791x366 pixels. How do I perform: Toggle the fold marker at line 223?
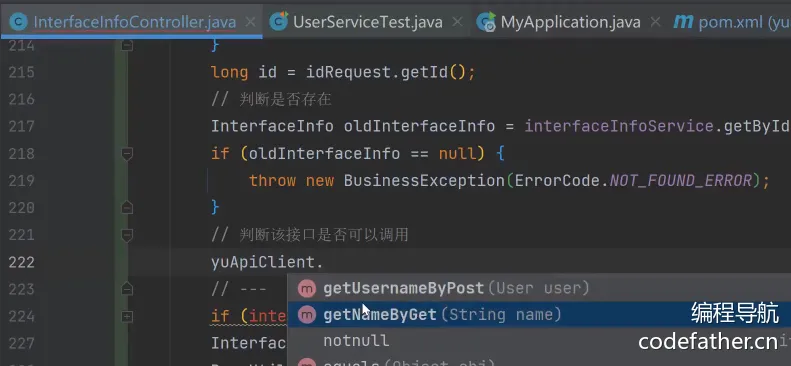(x=127, y=289)
